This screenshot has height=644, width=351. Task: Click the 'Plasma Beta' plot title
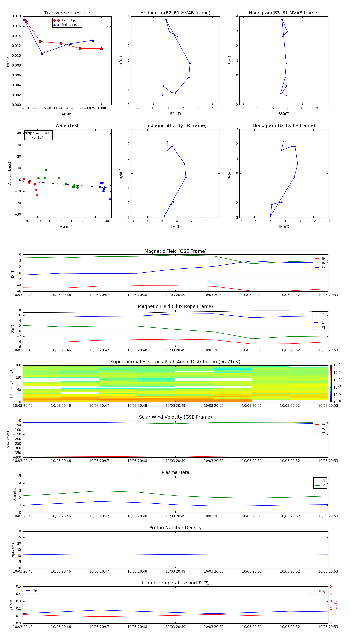click(175, 472)
